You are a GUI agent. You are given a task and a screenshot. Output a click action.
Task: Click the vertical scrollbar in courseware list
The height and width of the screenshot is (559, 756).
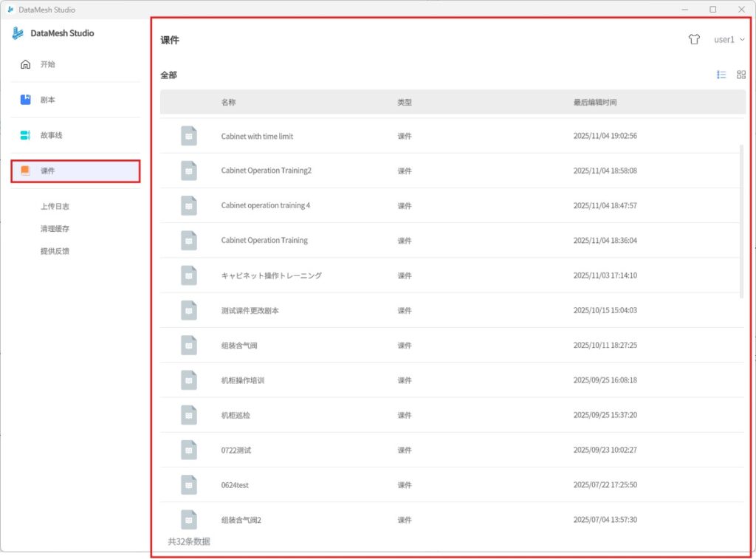(742, 222)
